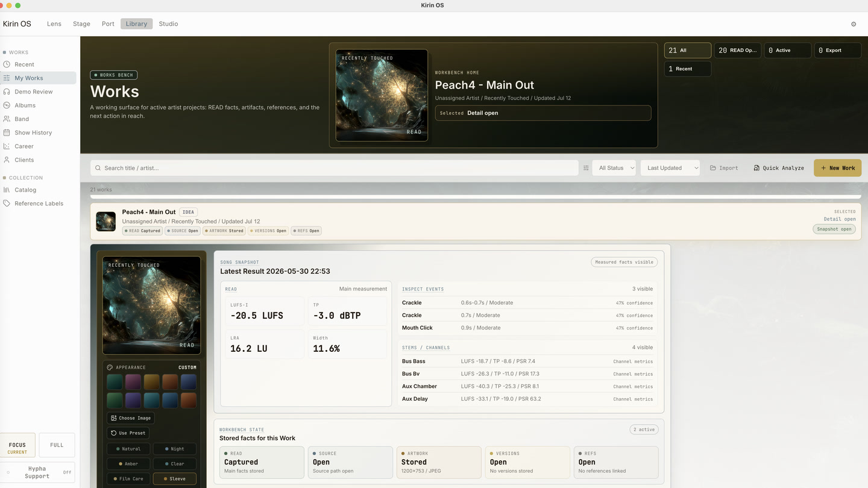868x488 pixels.
Task: Click the Quick Analyze icon
Action: coord(756,168)
